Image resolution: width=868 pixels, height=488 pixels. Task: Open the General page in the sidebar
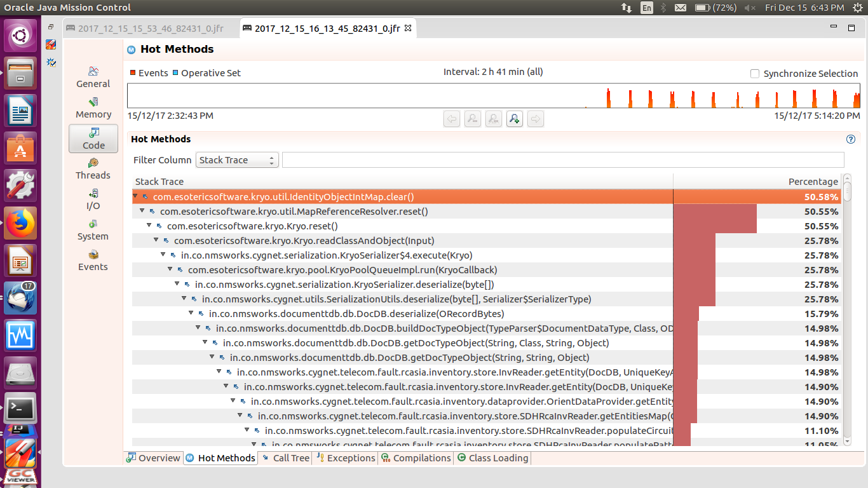pyautogui.click(x=93, y=77)
